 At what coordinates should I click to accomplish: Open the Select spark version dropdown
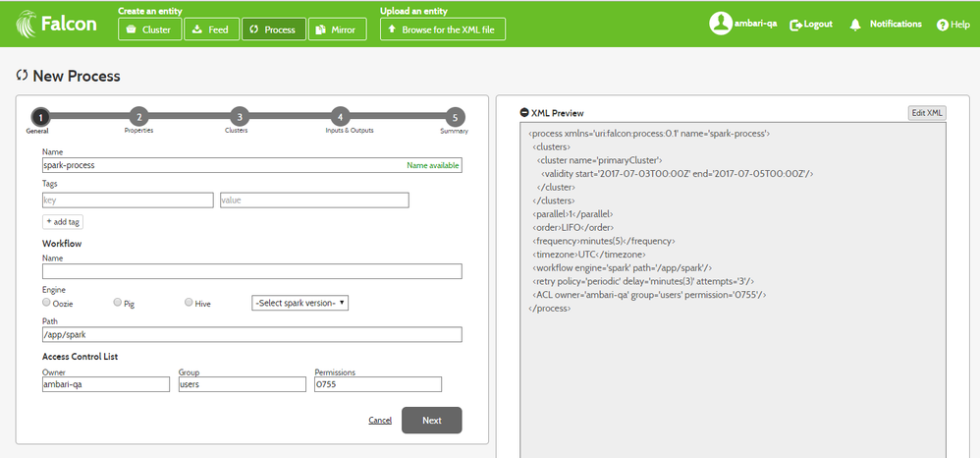pos(300,303)
